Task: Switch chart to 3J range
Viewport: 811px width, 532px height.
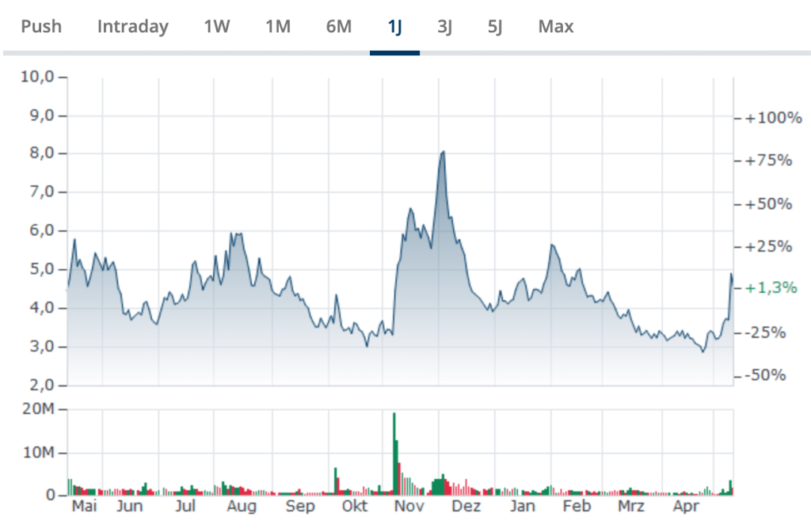Action: (444, 26)
